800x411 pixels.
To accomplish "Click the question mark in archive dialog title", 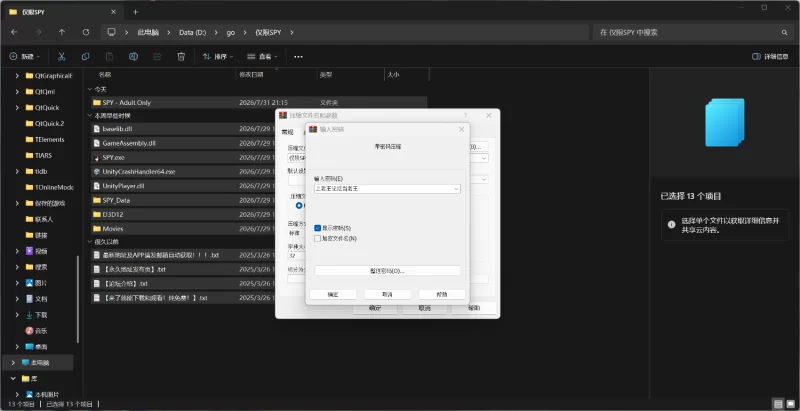I will [465, 116].
